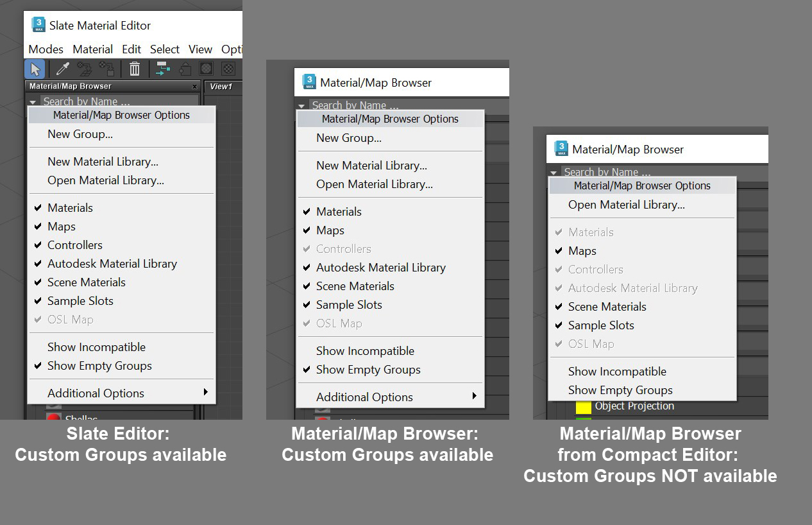Activate the Select tool in the Slate toolbar
Screen dimensions: 812x525
pyautogui.click(x=35, y=69)
